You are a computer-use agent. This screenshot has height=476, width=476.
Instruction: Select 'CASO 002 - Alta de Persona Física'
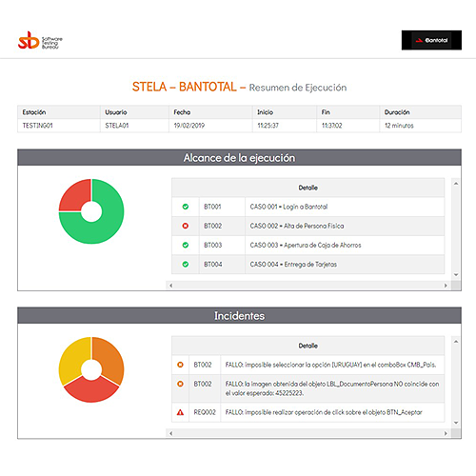pos(307,226)
